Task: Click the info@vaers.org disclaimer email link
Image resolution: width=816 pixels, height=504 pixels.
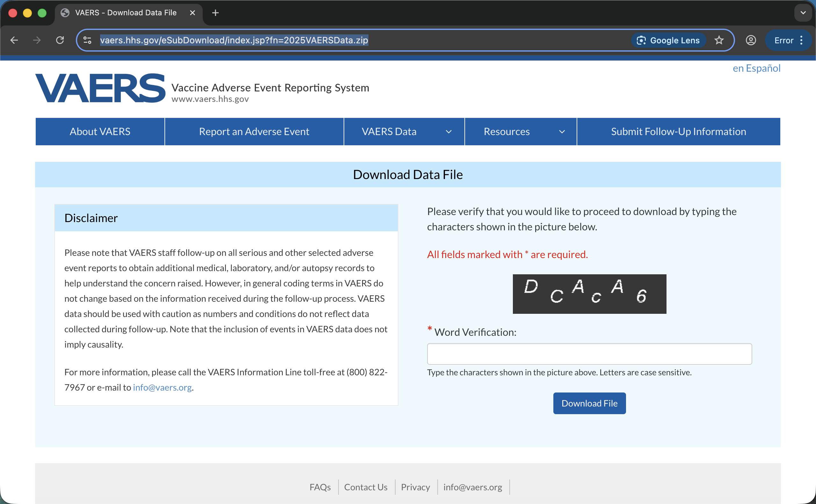Action: coord(162,387)
